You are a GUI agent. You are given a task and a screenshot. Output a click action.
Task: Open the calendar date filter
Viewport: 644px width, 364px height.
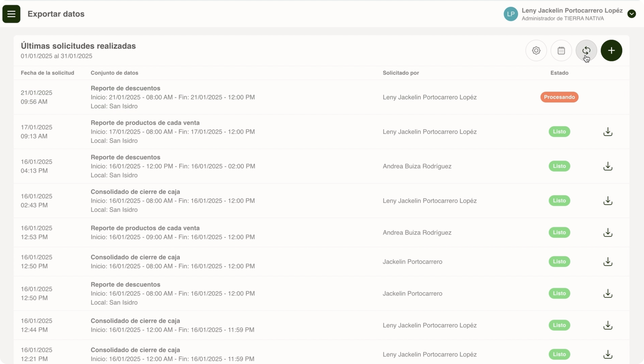pos(561,51)
